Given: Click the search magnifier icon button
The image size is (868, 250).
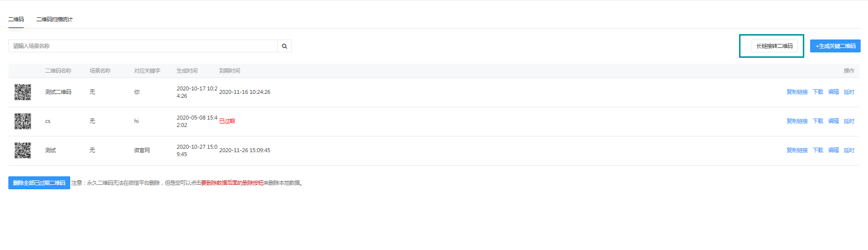Looking at the screenshot, I should coord(285,46).
